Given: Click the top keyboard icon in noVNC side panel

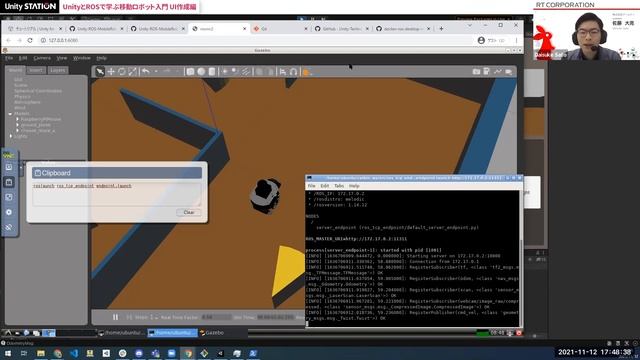Looking at the screenshot, I should point(9,167).
